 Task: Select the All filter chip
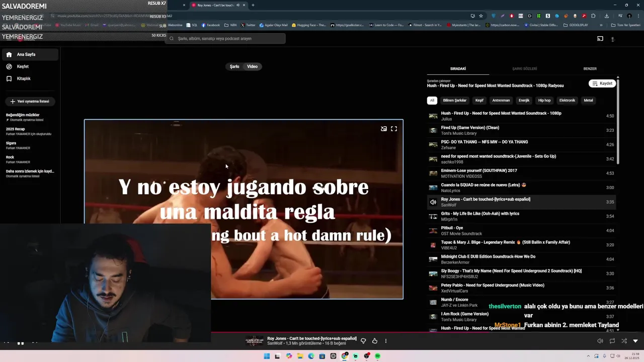pyautogui.click(x=432, y=100)
